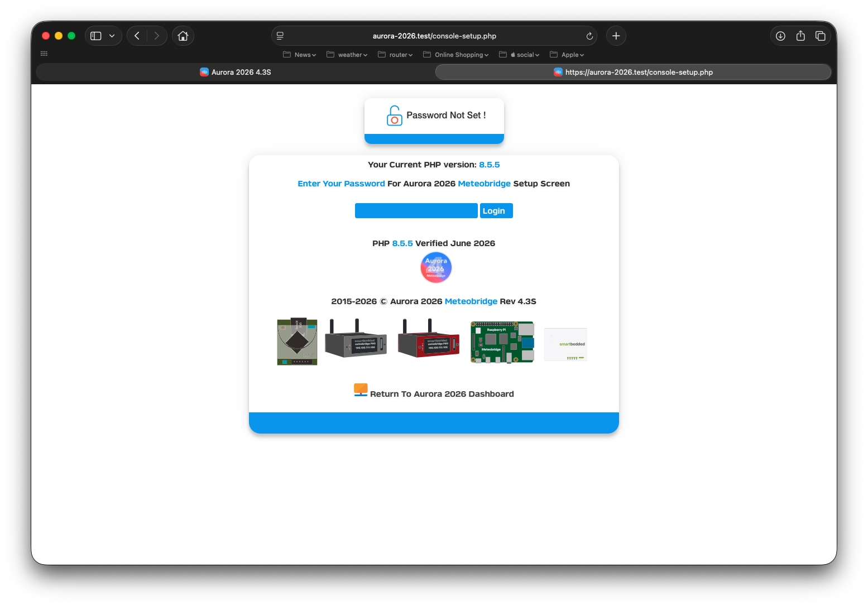Click the Safari sidebar toggle icon
This screenshot has width=868, height=606.
(x=96, y=36)
